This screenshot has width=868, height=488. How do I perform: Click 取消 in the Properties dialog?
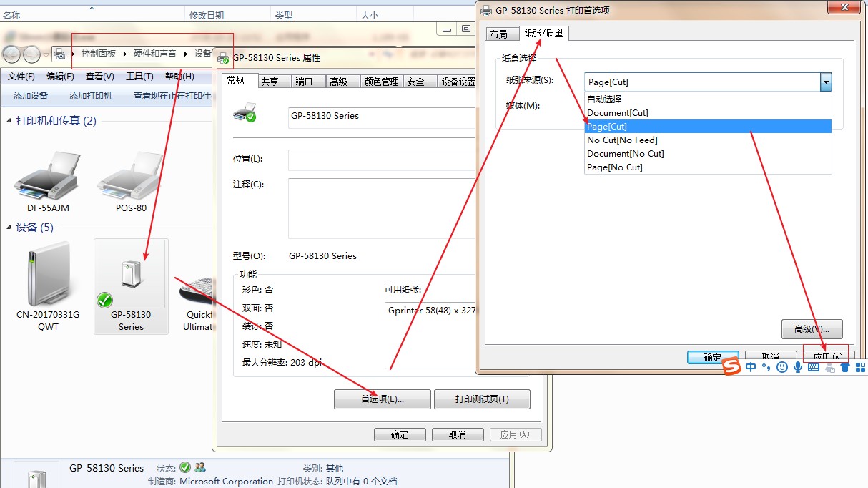click(458, 434)
